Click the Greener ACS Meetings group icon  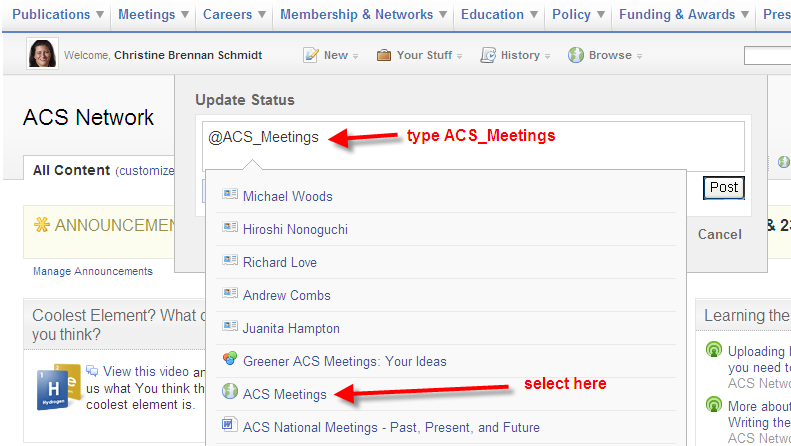(230, 361)
